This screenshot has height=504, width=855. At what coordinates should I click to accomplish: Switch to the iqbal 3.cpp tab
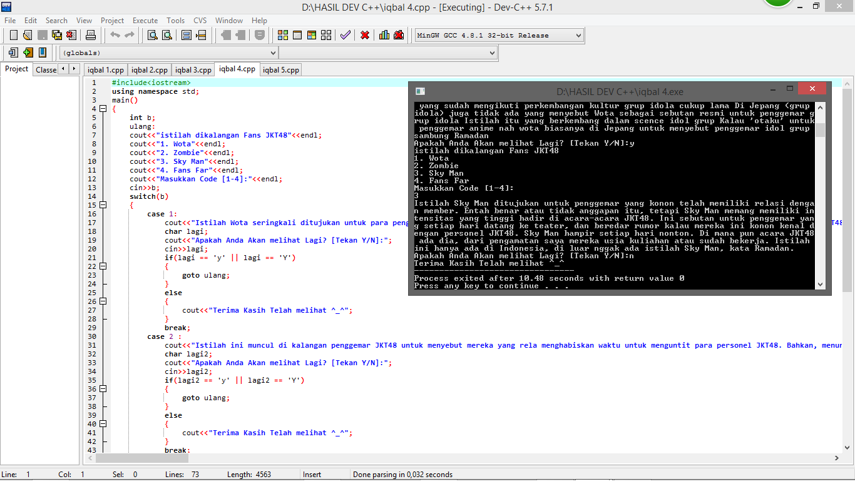click(x=193, y=70)
